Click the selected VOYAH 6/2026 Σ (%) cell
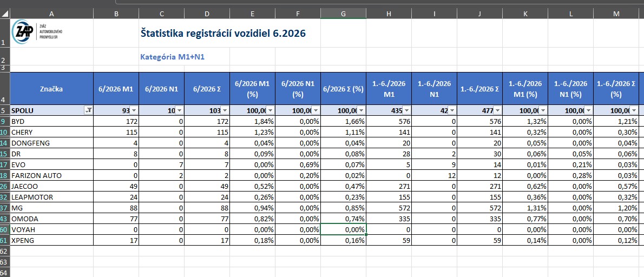This screenshot has height=277, width=644. coord(343,229)
